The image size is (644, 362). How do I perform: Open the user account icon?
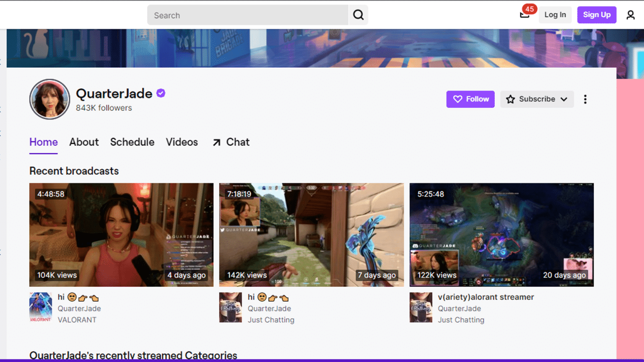[x=630, y=15]
